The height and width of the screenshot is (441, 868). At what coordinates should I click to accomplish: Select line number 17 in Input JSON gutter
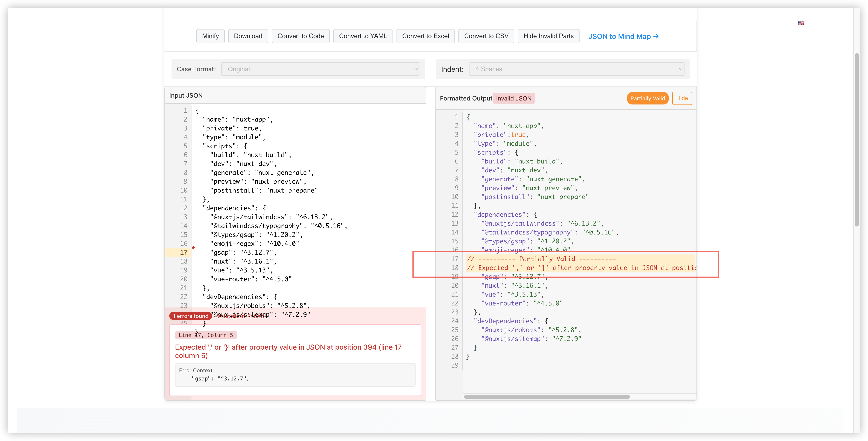[183, 252]
